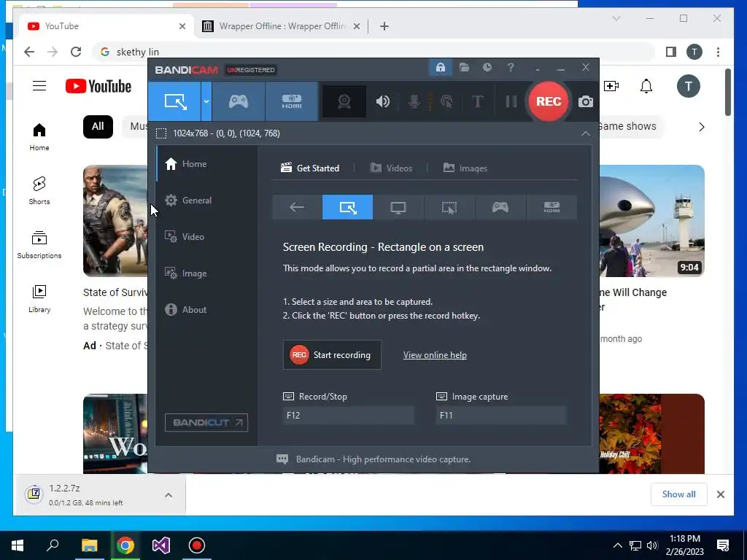Expand 1.2.2.7z download options chevron
This screenshot has height=560, width=747.
[x=169, y=495]
